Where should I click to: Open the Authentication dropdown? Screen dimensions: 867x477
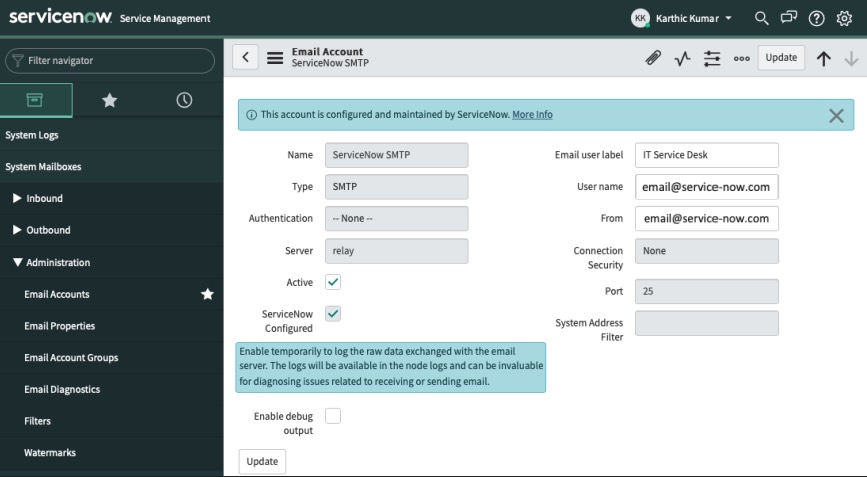396,218
